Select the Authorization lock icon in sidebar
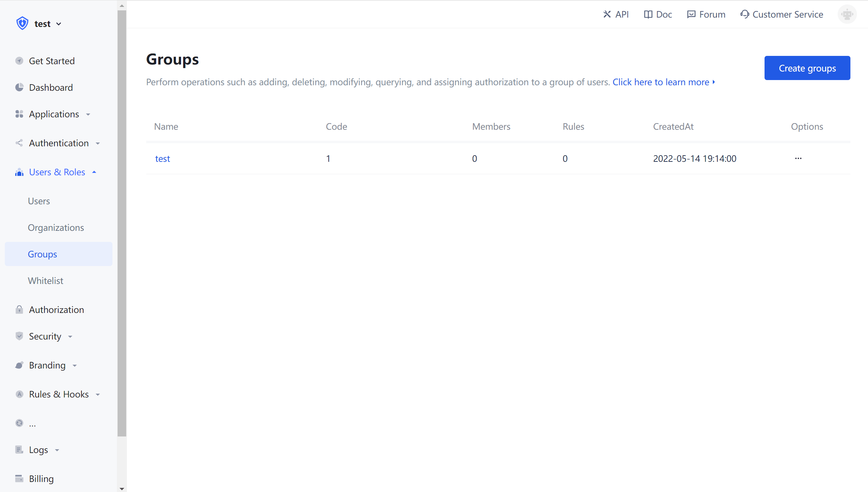The height and width of the screenshot is (492, 868). (19, 309)
